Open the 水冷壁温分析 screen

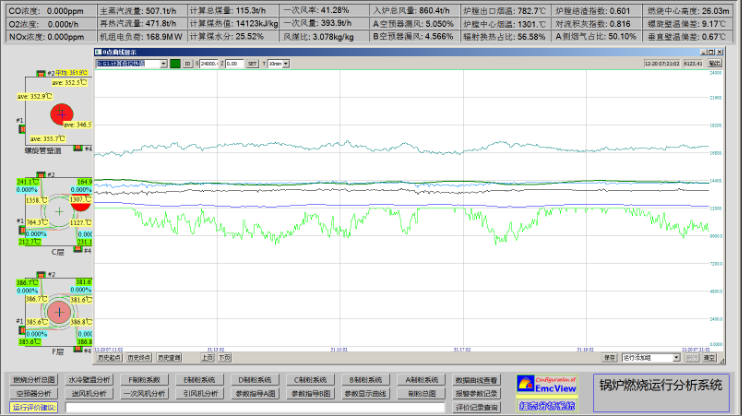click(x=89, y=380)
